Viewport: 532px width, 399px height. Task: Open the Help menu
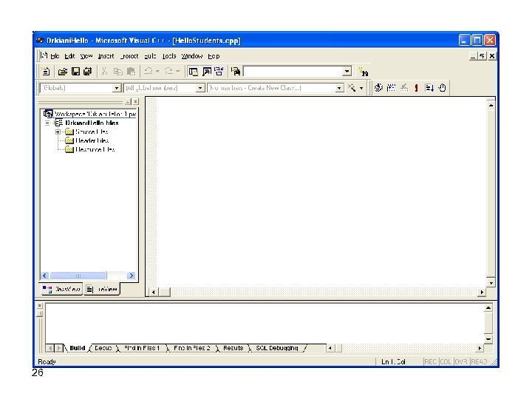click(214, 56)
